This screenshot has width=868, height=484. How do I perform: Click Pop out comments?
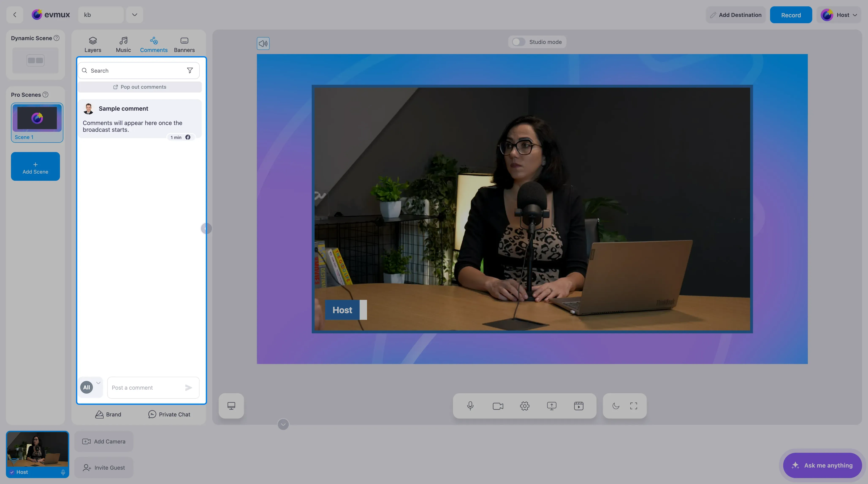tap(140, 87)
